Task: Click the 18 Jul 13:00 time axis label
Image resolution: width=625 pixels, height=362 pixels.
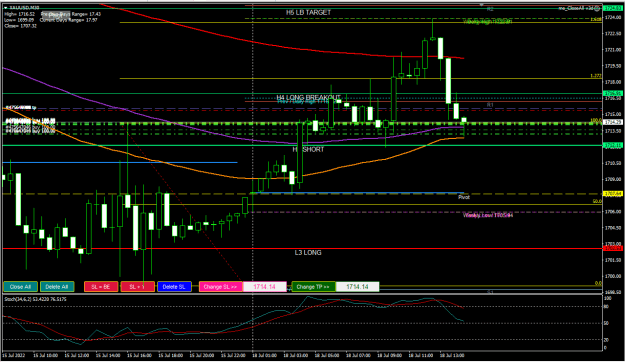Action: click(x=452, y=355)
